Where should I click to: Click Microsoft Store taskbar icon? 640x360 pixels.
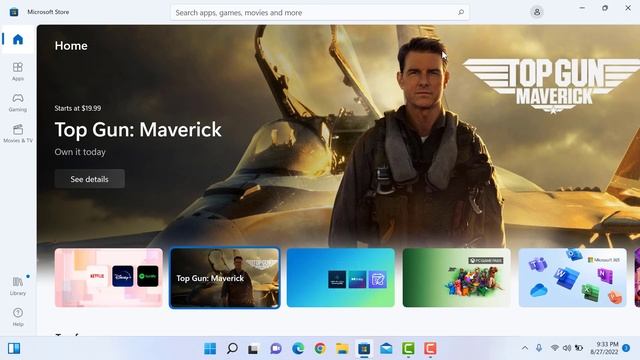[364, 349]
